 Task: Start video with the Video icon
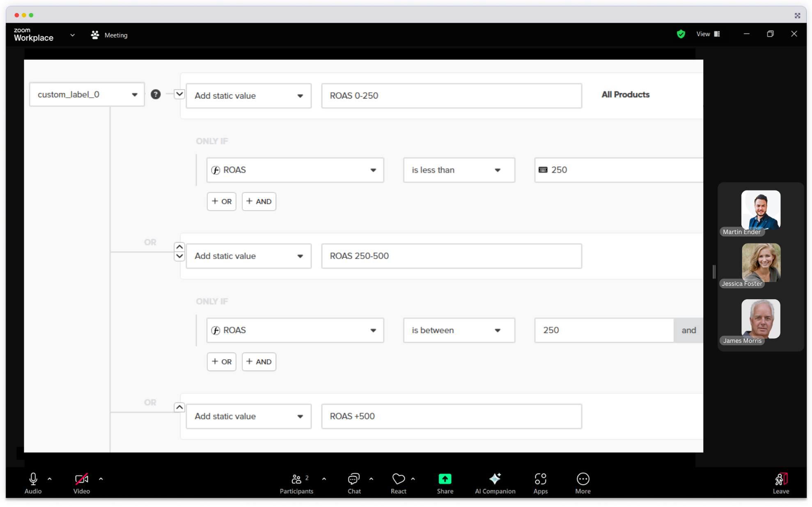pyautogui.click(x=81, y=479)
